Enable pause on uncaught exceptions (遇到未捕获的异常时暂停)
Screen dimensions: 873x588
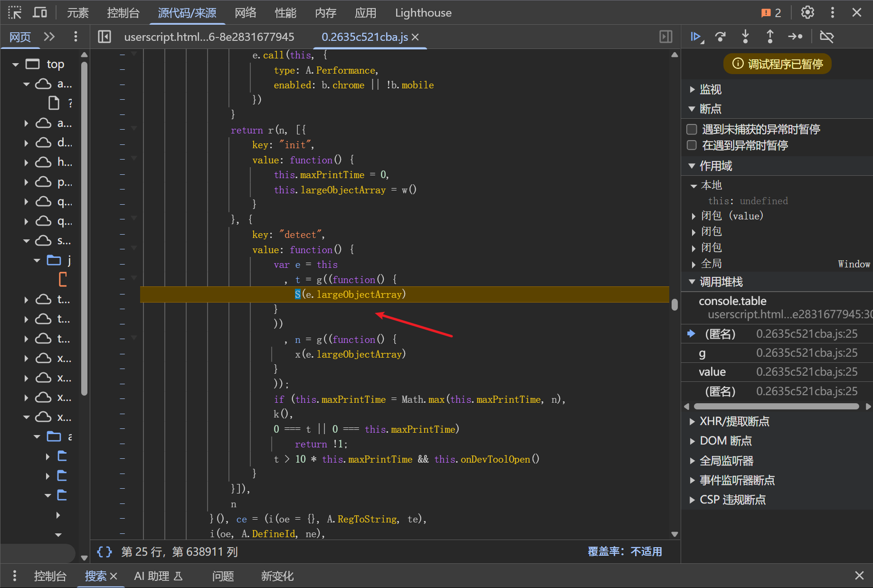[692, 129]
